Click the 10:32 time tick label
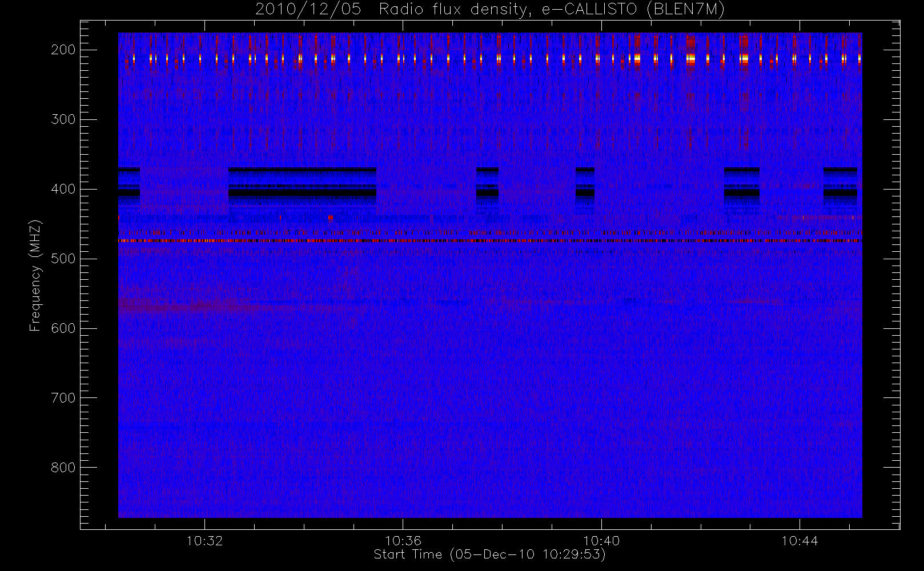This screenshot has width=924, height=571. [204, 541]
